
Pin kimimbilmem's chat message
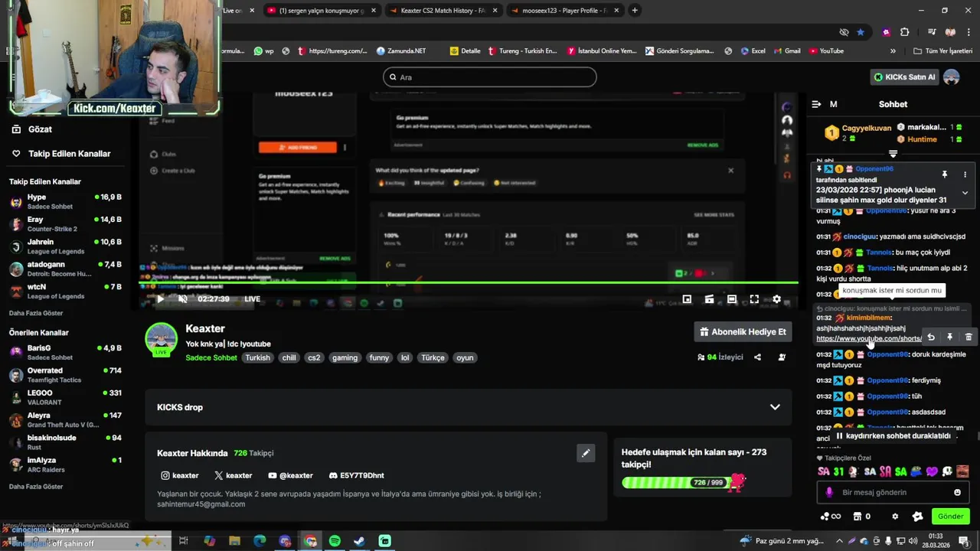949,337
